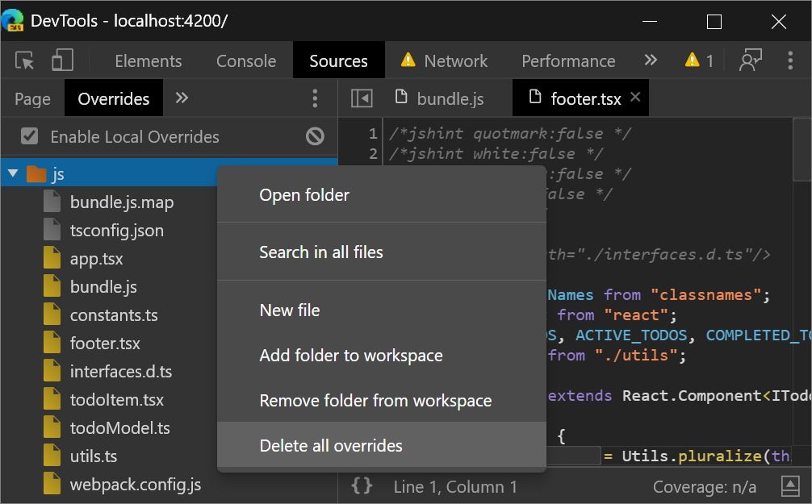The image size is (812, 504).
Task: Click the "classnames" string in code
Action: point(705,295)
